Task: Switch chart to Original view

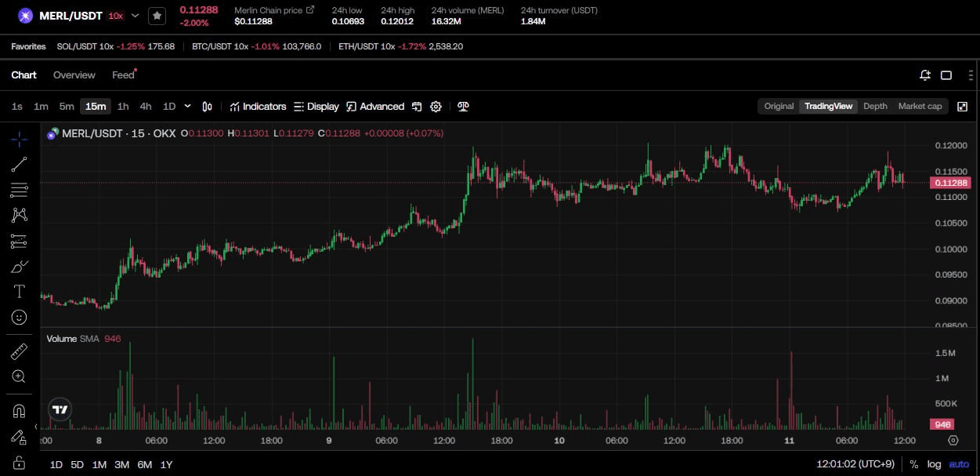Action: point(779,106)
